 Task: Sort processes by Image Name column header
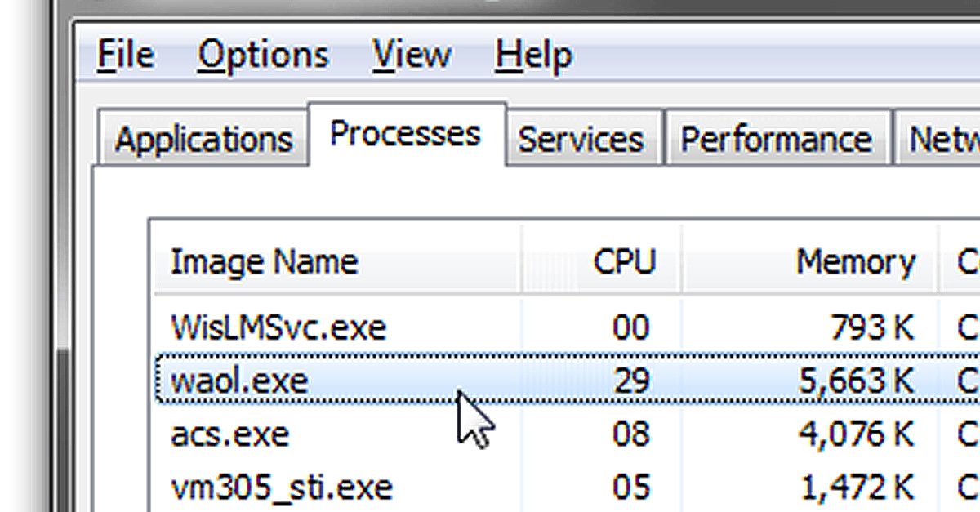point(264,262)
